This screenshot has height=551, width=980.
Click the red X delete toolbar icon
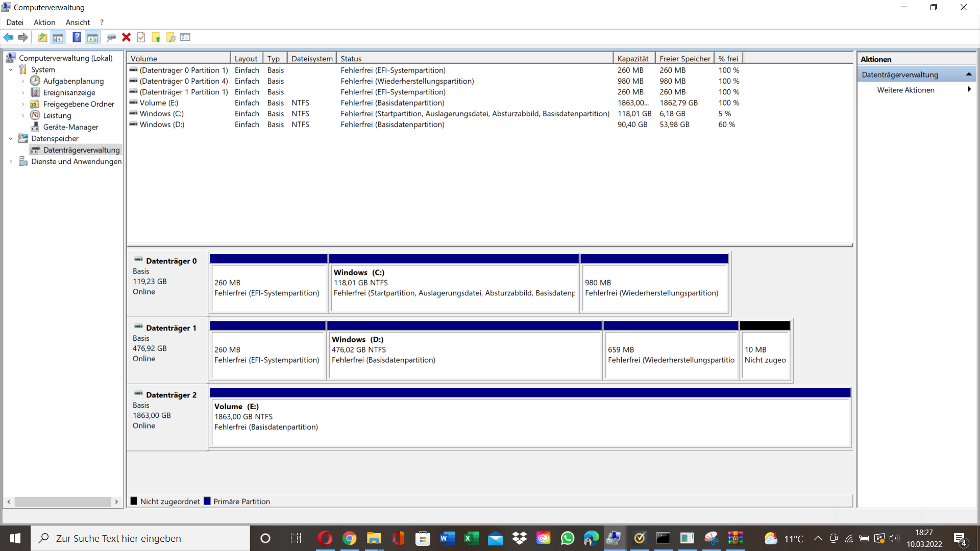click(x=126, y=37)
